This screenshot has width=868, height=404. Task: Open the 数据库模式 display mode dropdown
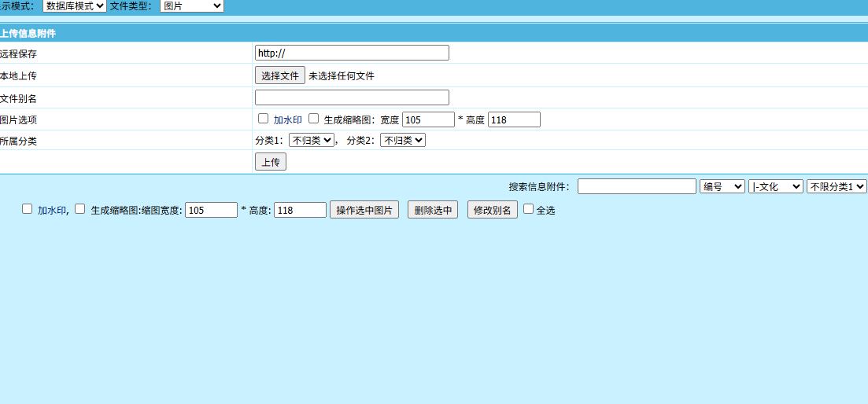pyautogui.click(x=74, y=6)
